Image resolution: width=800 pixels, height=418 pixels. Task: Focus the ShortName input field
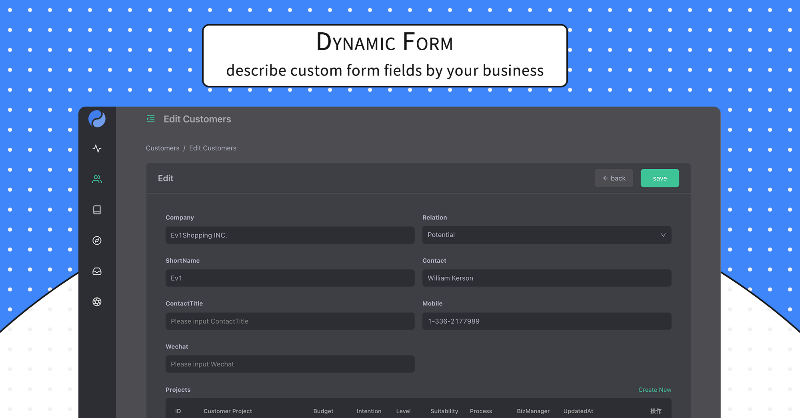click(290, 278)
